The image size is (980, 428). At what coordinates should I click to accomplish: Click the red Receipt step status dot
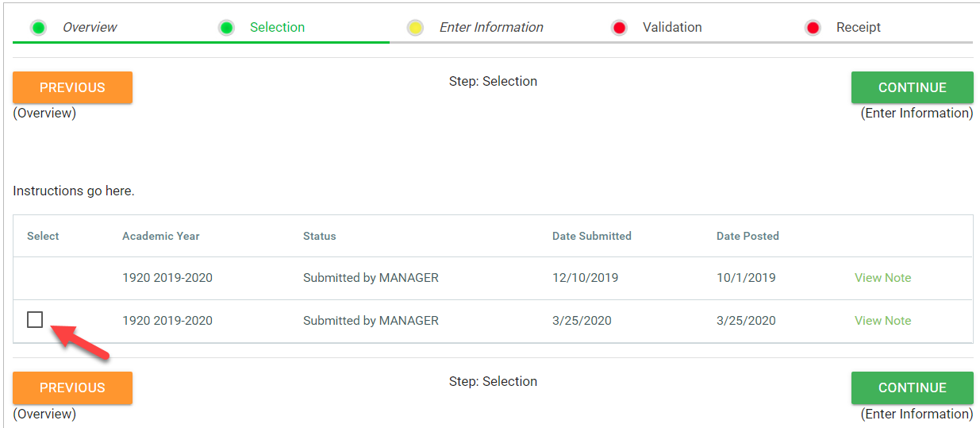click(813, 28)
